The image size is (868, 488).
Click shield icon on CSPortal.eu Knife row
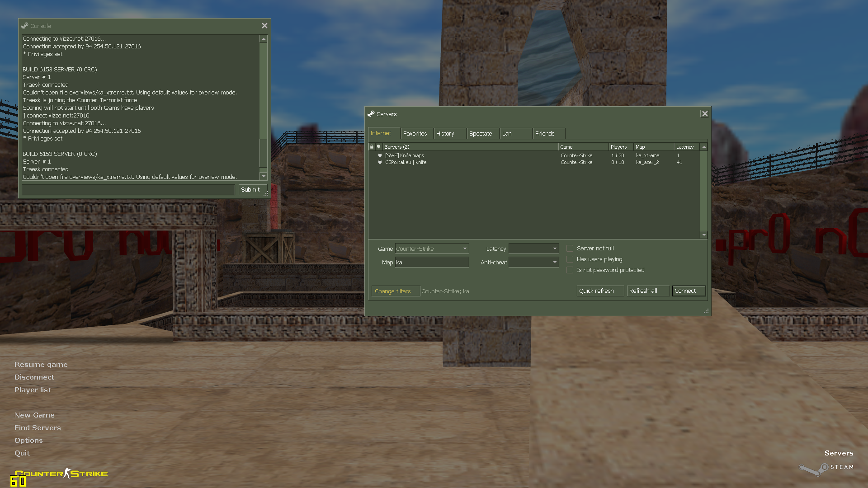coord(380,162)
